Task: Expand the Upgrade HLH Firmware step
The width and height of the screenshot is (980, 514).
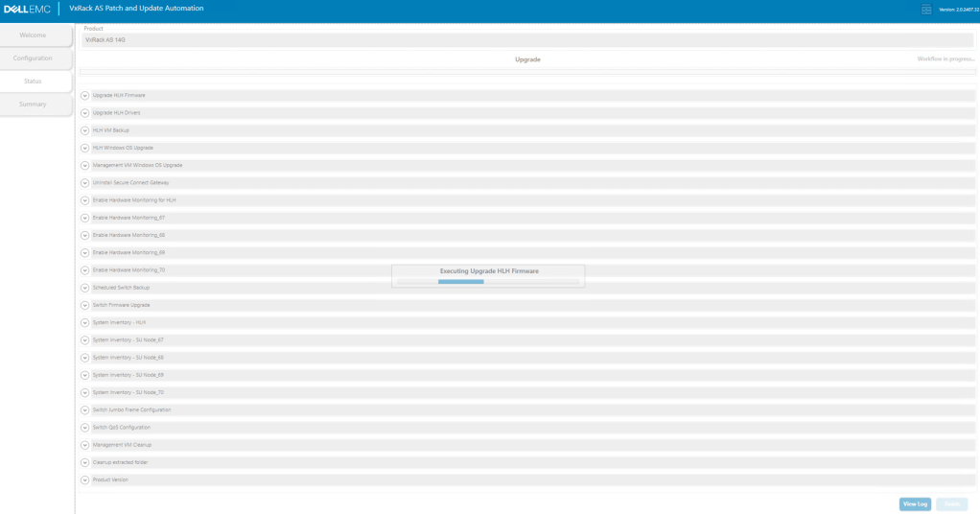Action: (x=85, y=96)
